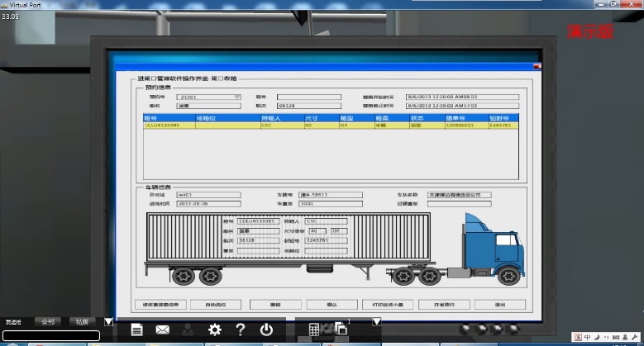The width and height of the screenshot is (644, 346).
Task: Open settings via the gear icon
Action: click(x=215, y=329)
